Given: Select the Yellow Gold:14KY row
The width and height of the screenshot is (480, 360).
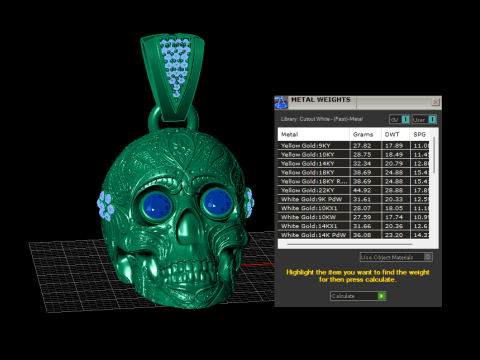Looking at the screenshot, I should (354, 164).
